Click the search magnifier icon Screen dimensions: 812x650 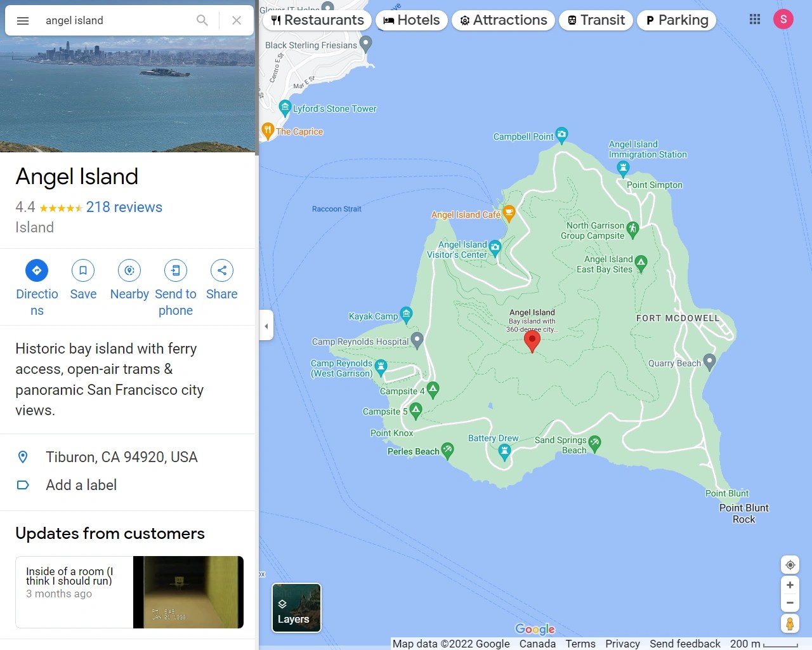tap(202, 20)
